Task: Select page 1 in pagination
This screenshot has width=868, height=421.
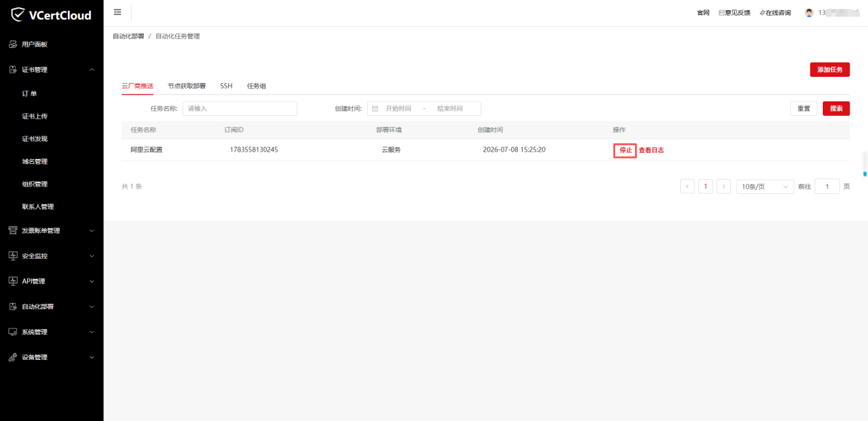Action: tap(706, 187)
